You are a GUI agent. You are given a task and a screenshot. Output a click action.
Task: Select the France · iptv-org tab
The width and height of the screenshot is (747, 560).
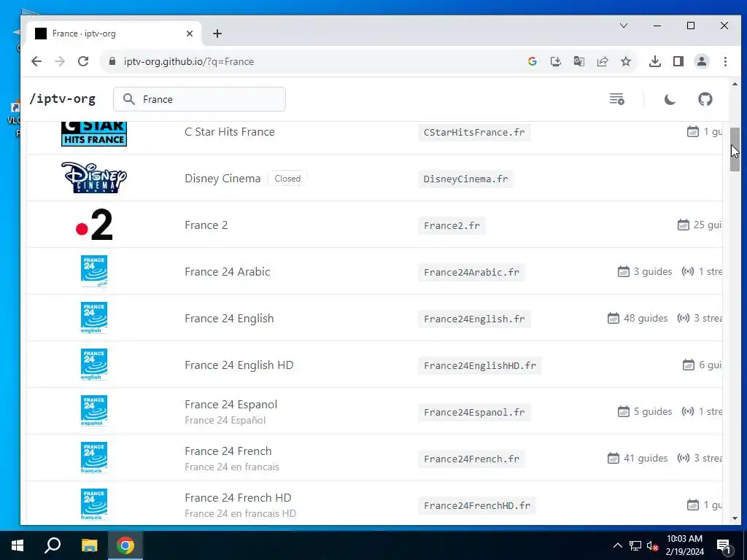point(113,34)
